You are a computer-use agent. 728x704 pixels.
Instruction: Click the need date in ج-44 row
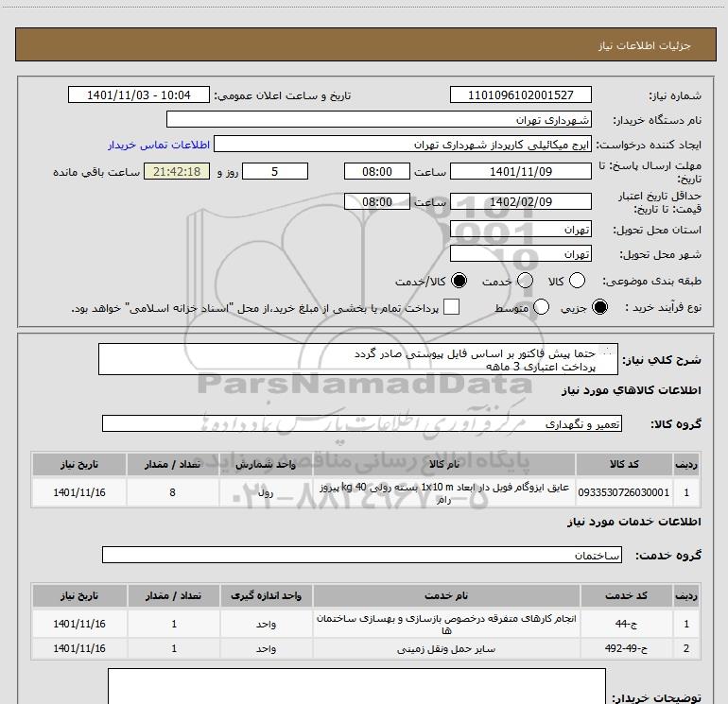78,624
